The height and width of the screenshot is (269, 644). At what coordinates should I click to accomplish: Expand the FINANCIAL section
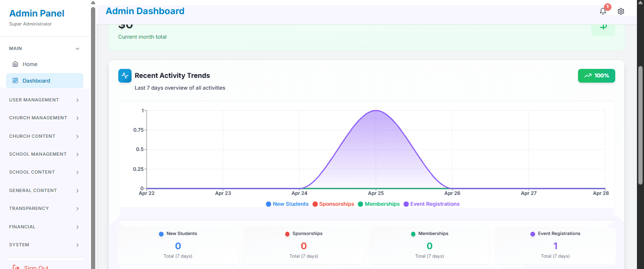45,227
